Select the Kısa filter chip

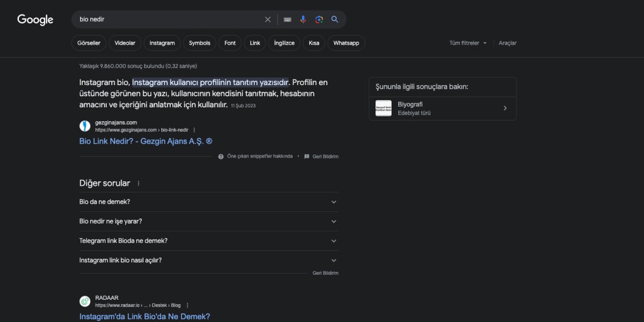pyautogui.click(x=314, y=43)
